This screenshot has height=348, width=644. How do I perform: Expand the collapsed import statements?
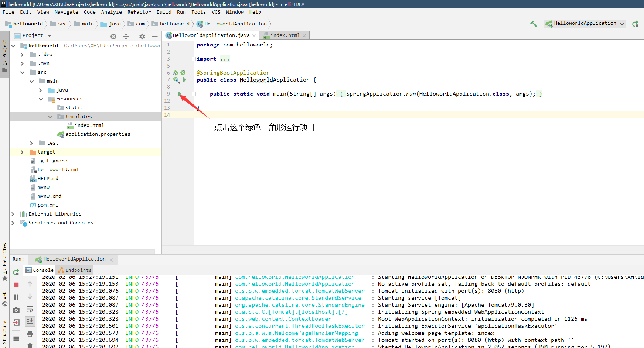click(194, 59)
